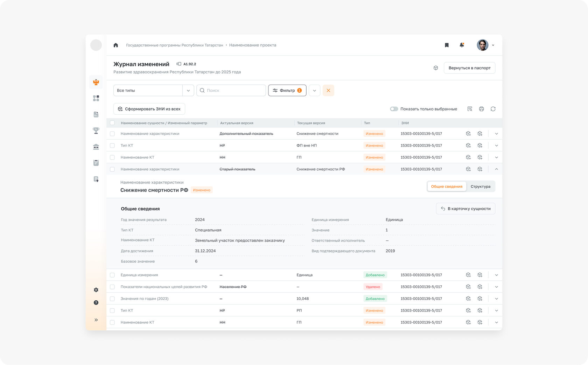Image resolution: width=588 pixels, height=365 pixels.
Task: Open notifications bell icon
Action: click(462, 45)
